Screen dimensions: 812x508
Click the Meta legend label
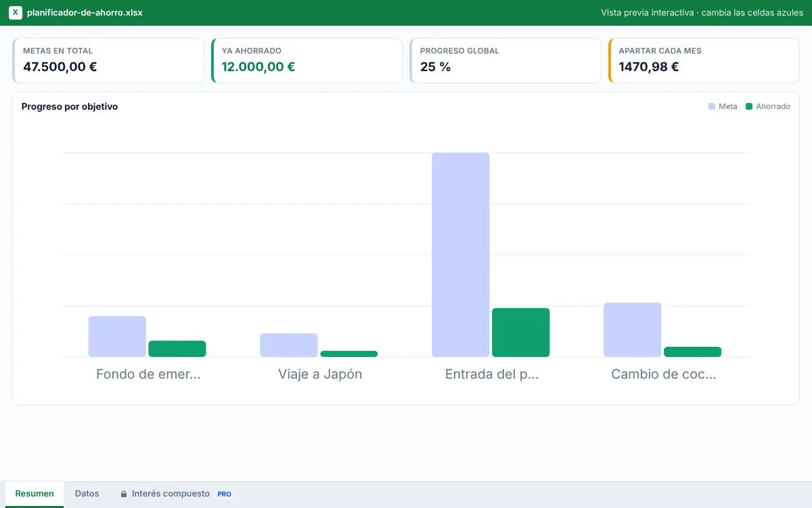click(x=728, y=106)
